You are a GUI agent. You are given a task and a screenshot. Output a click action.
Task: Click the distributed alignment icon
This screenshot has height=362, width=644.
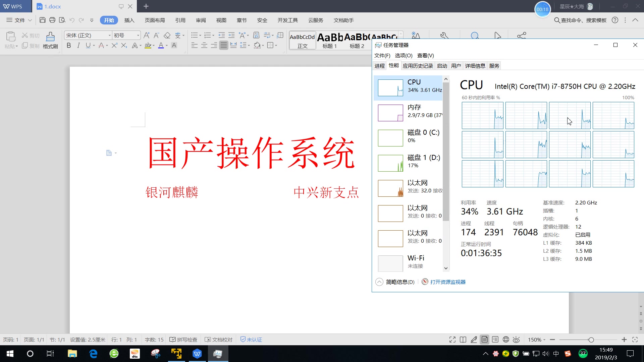[233, 45]
